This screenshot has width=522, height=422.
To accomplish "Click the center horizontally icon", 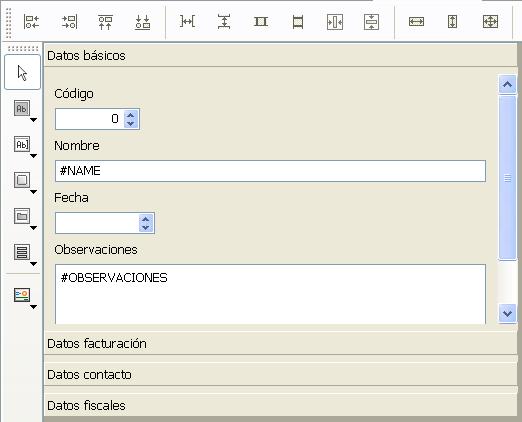I will pos(335,22).
